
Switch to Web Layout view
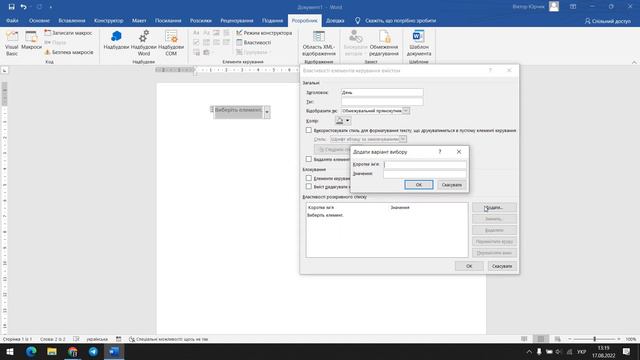[558, 339]
